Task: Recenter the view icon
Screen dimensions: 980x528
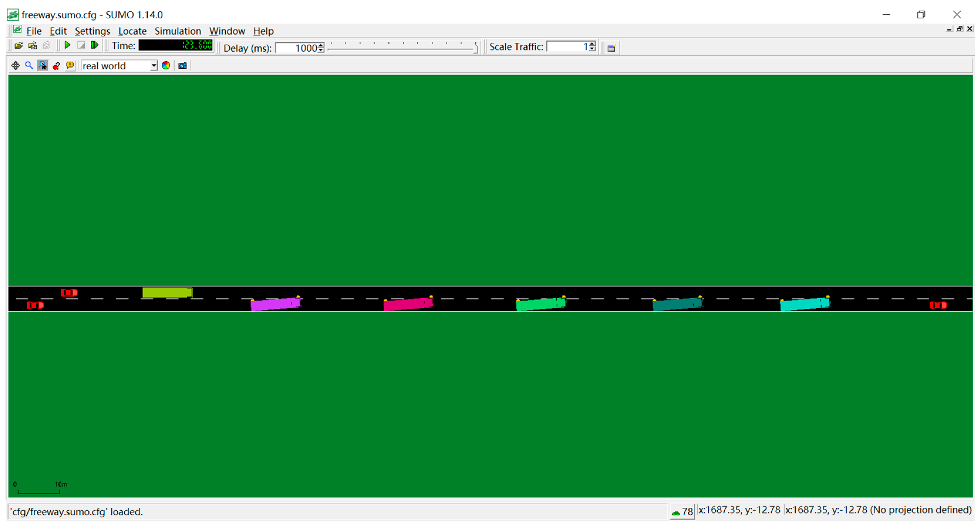Action: pyautogui.click(x=15, y=66)
